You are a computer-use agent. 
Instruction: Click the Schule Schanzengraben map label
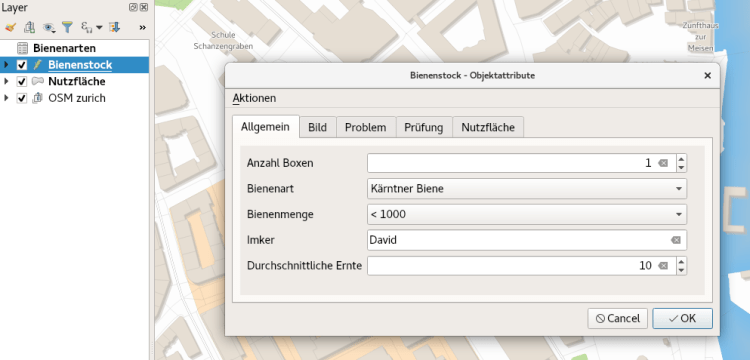pyautogui.click(x=223, y=41)
